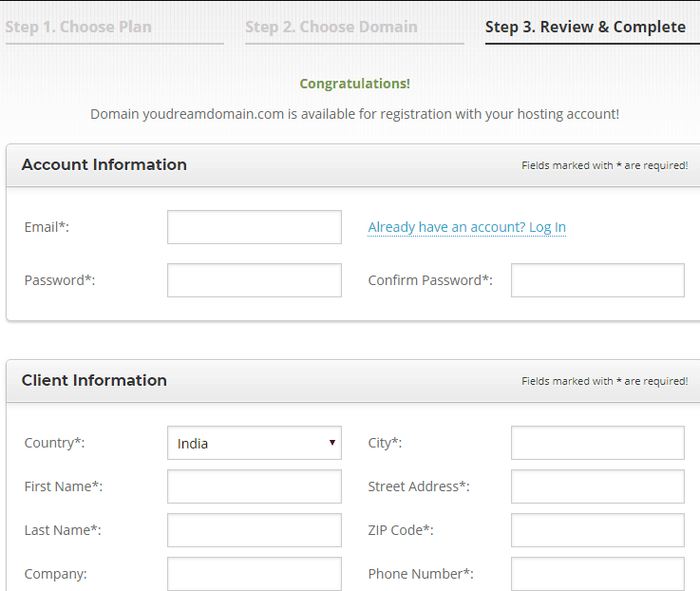Click into the Password text box
Viewport: 700px width, 591px height.
point(254,280)
